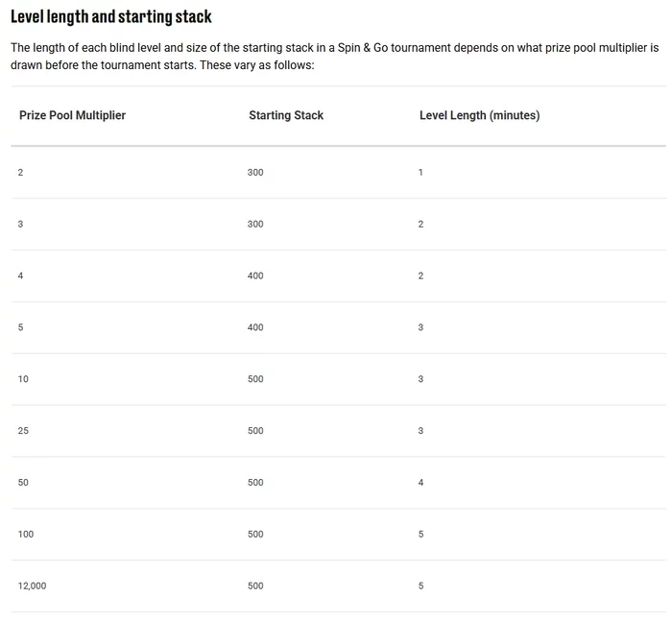Click the level length for multiplier 2

tap(420, 173)
